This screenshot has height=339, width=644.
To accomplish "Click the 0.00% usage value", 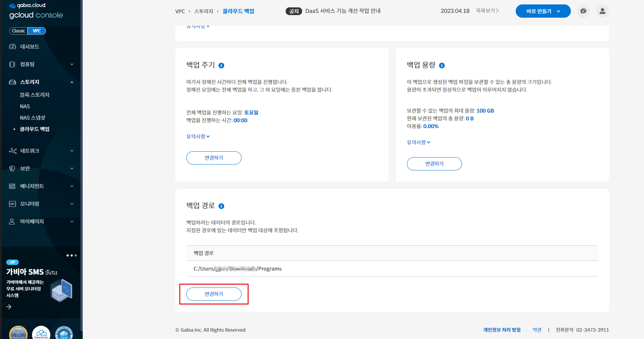I will (x=431, y=126).
